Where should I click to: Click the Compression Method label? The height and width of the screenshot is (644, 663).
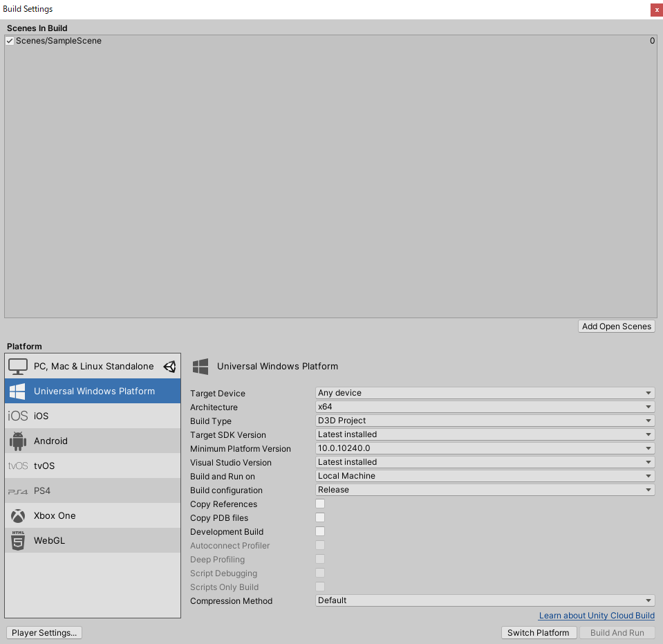tap(232, 601)
